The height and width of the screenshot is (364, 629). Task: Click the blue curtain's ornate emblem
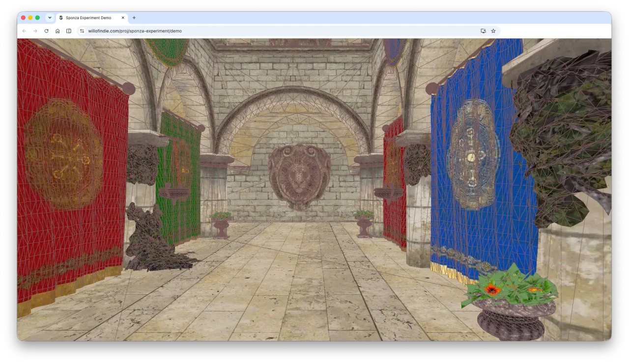click(x=473, y=154)
